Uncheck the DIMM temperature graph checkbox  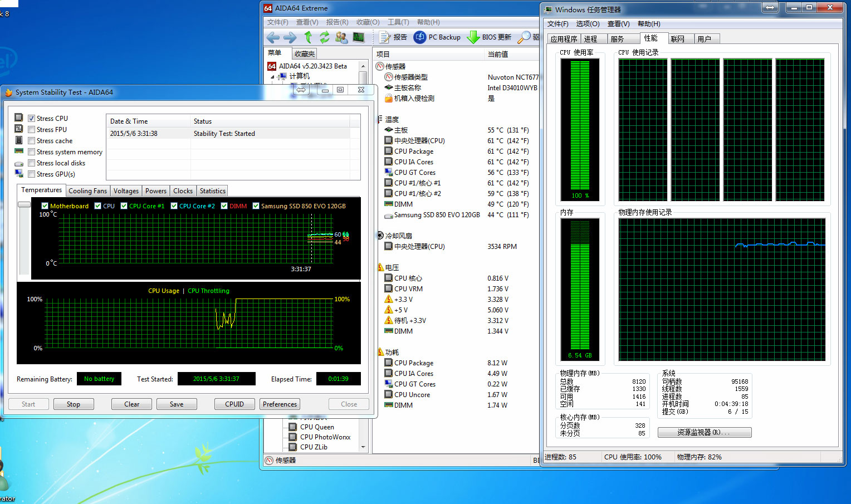[224, 206]
